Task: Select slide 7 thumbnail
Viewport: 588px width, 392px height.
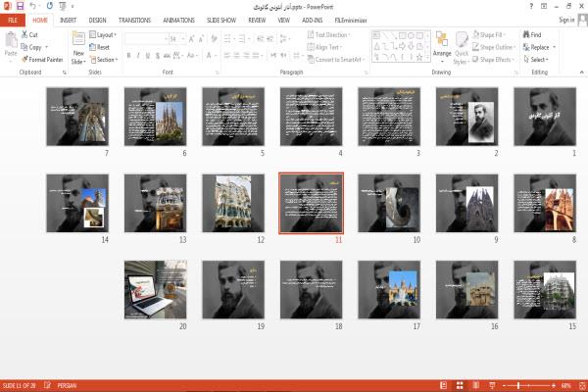Action: click(x=77, y=117)
